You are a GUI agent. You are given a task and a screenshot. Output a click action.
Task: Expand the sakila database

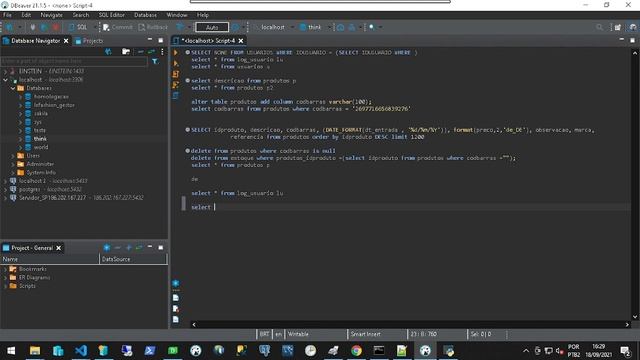(x=20, y=113)
